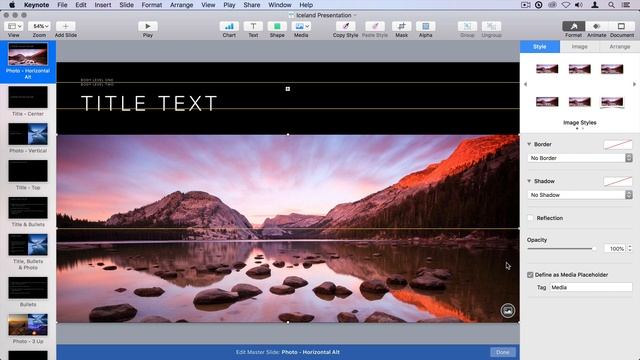Go to next image styles page
Screen dimensions: 640x360
click(634, 84)
